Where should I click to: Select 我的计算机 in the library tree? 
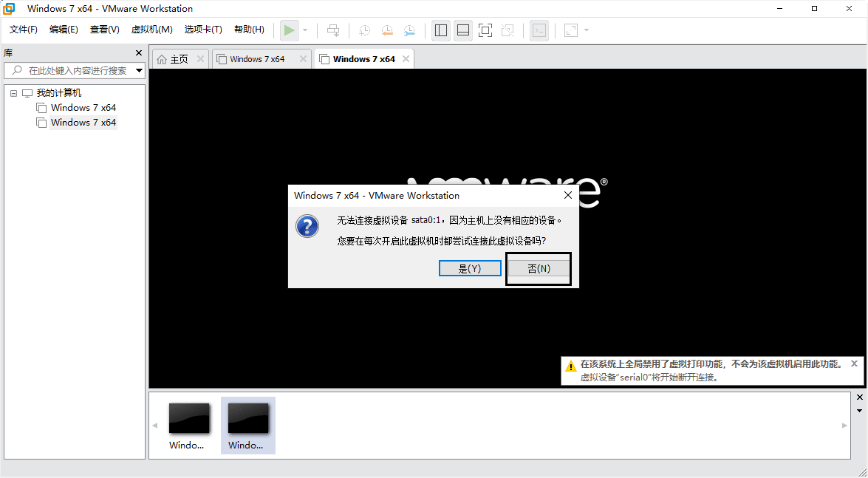pyautogui.click(x=58, y=93)
